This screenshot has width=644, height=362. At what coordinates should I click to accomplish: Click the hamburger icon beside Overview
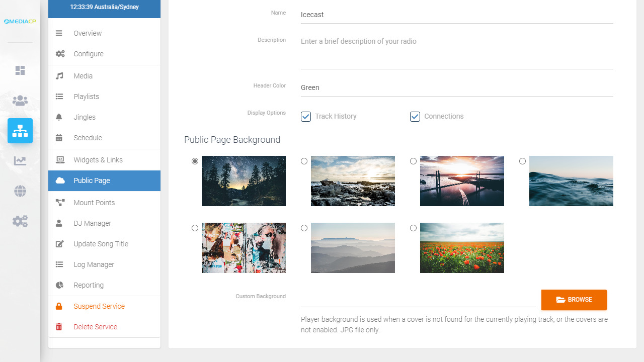(59, 33)
